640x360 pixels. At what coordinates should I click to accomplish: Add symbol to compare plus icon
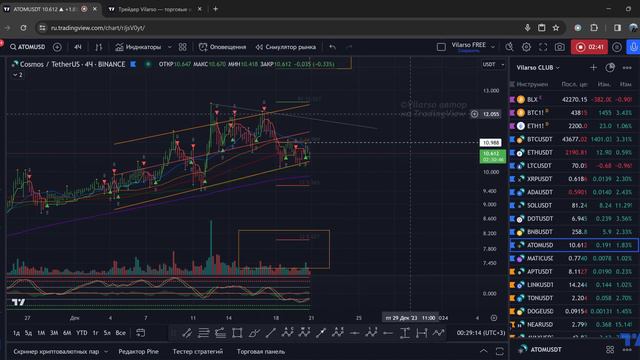click(x=57, y=47)
